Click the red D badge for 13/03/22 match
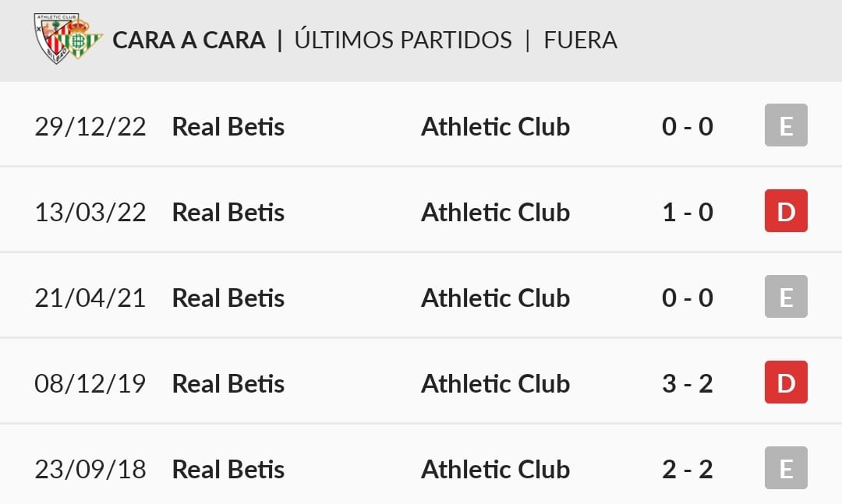 tap(786, 211)
